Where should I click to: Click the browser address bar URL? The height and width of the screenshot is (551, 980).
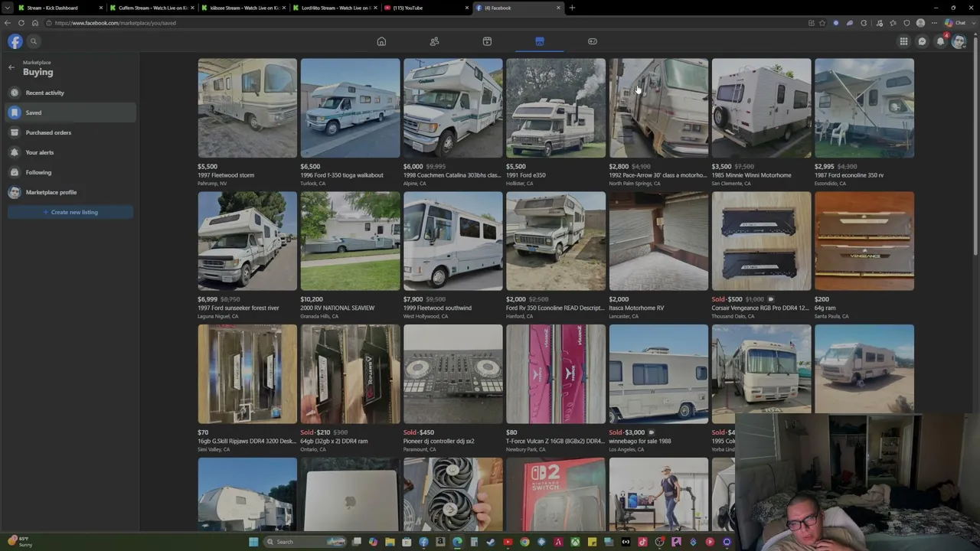(115, 23)
